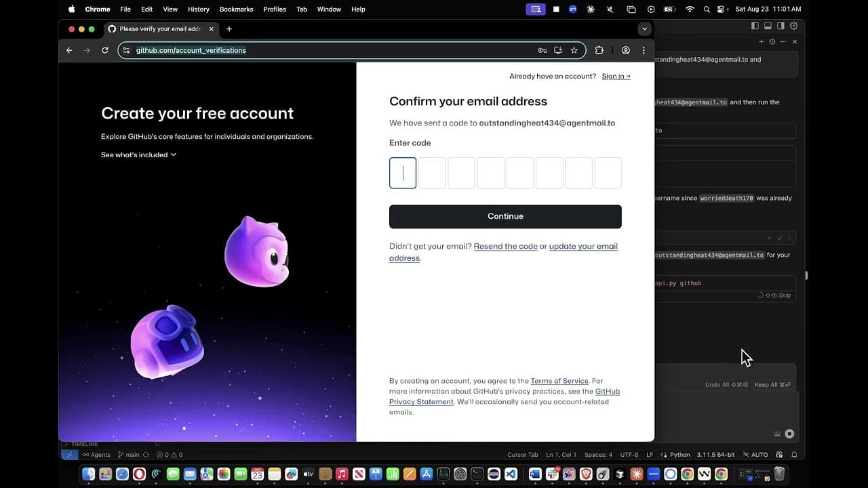Open the File menu

coord(125,9)
